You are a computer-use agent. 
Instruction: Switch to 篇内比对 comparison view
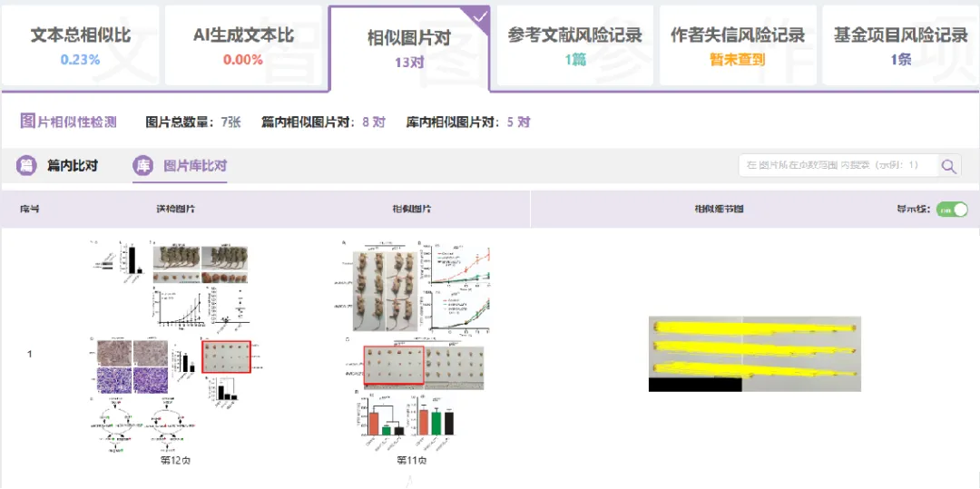pos(72,166)
